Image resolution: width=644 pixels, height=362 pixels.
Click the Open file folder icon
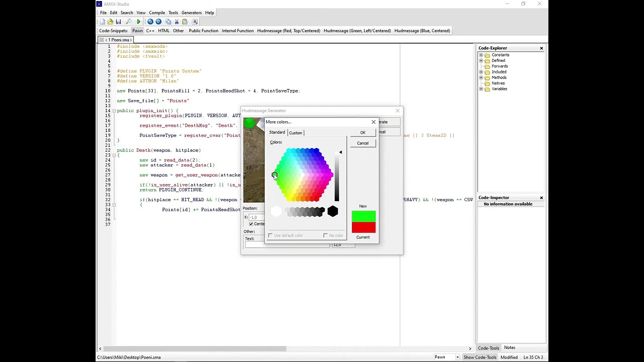point(110,22)
